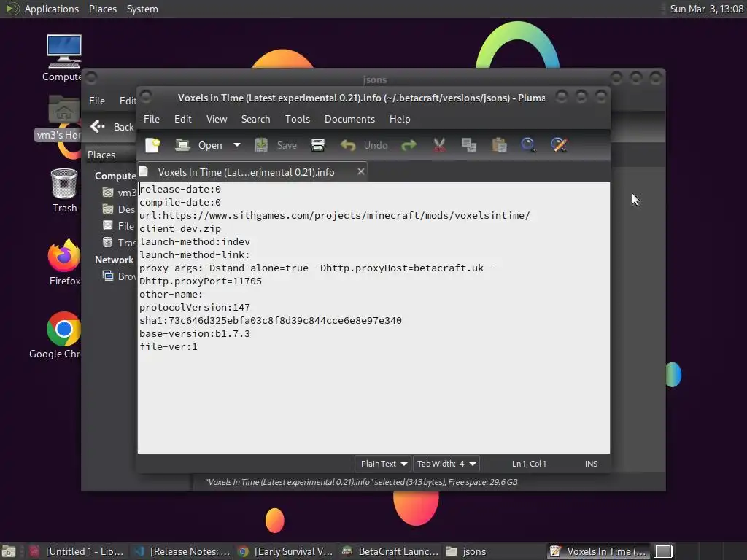Image resolution: width=747 pixels, height=560 pixels.
Task: Select Trash entry in file manager sidebar
Action: click(x=120, y=243)
